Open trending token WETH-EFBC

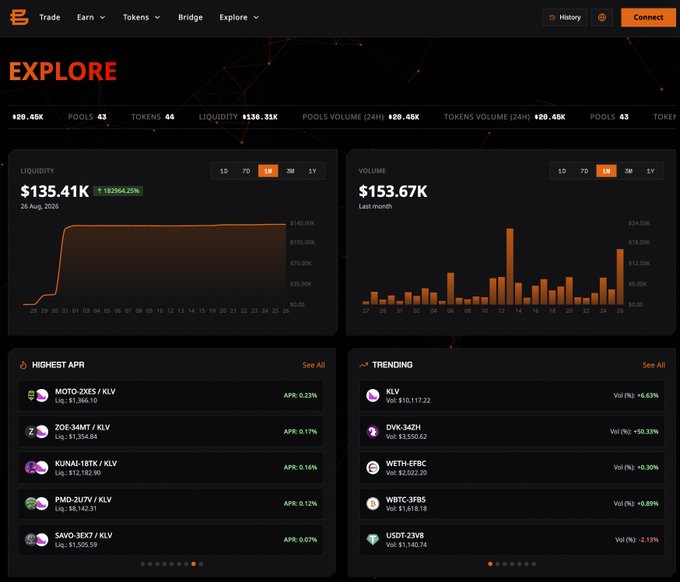click(x=512, y=468)
